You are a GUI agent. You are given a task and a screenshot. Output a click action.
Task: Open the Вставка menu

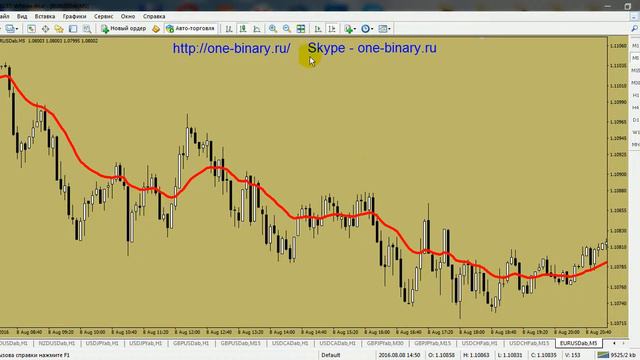tap(44, 16)
